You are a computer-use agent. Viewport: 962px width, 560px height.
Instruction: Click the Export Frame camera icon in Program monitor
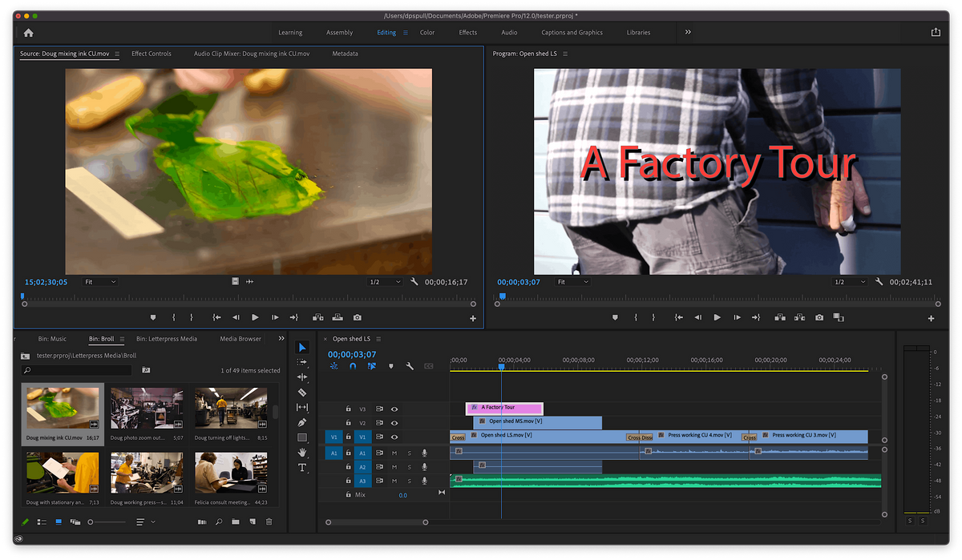coord(819,317)
